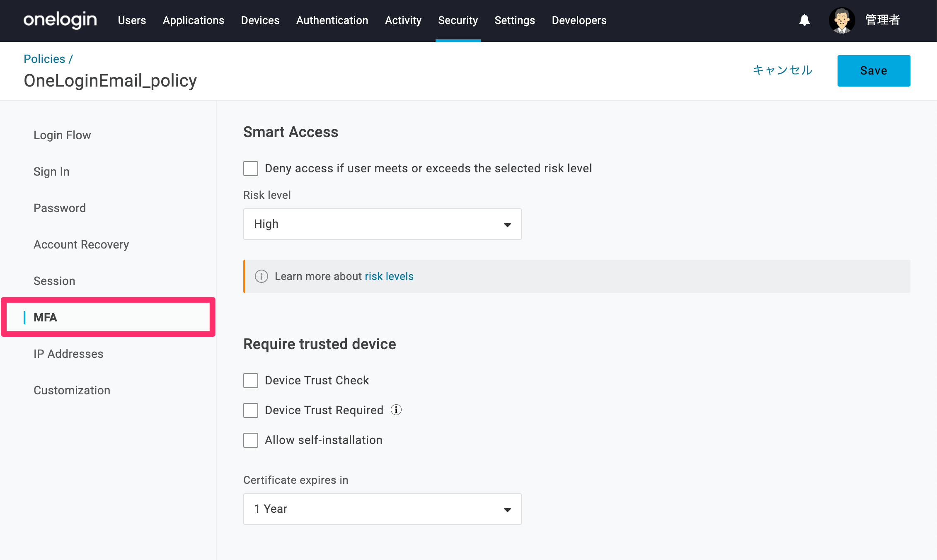
Task: Open the Account Recovery section
Action: pyautogui.click(x=81, y=244)
